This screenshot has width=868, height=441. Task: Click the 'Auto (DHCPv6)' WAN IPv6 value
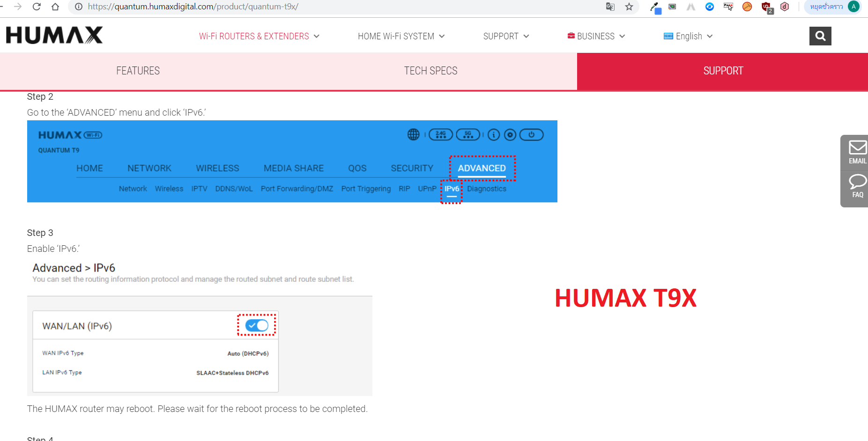[x=248, y=353]
